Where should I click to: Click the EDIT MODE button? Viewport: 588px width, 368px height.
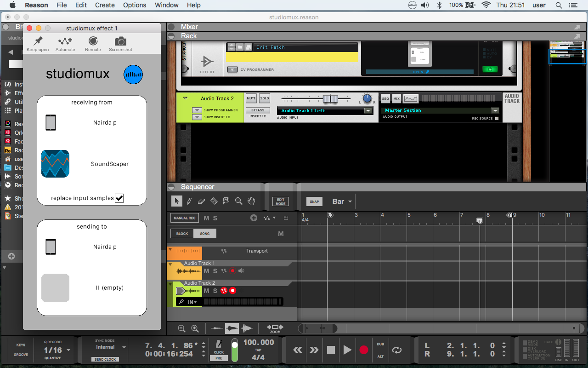[x=281, y=201]
